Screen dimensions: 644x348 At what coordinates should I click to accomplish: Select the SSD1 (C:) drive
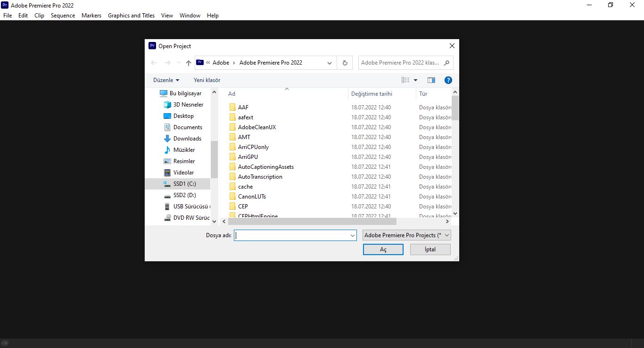(x=177, y=184)
